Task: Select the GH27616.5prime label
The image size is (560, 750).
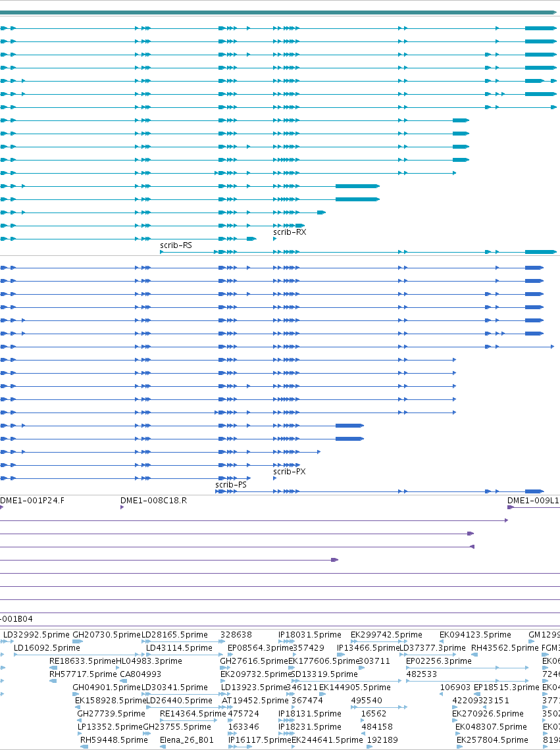Action: coord(253,661)
